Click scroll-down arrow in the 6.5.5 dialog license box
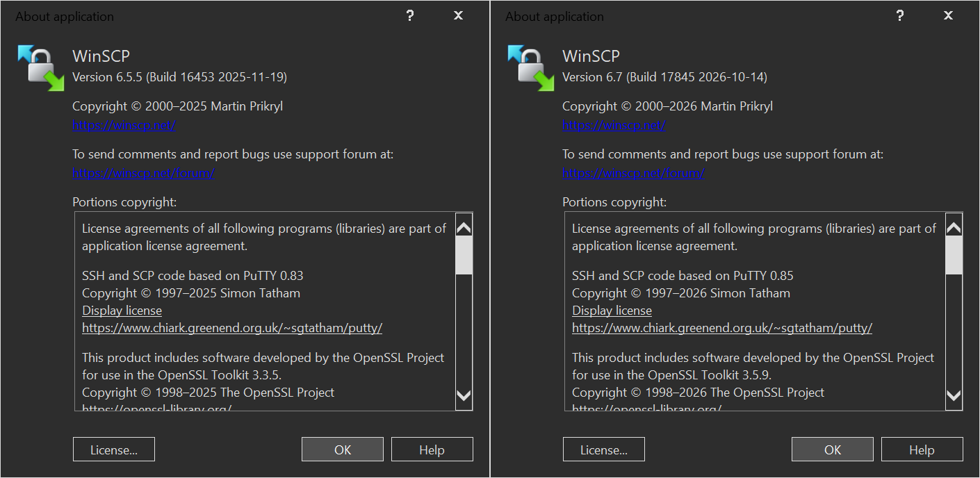This screenshot has width=980, height=478. pyautogui.click(x=464, y=396)
